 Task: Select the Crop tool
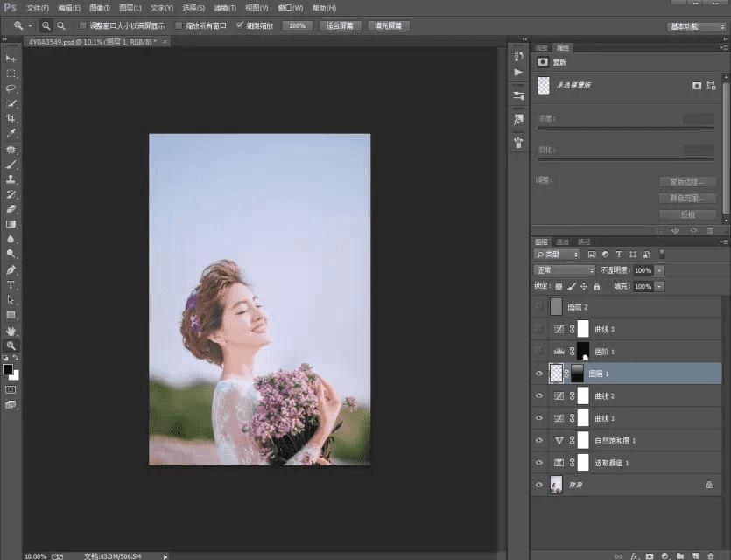click(x=11, y=118)
